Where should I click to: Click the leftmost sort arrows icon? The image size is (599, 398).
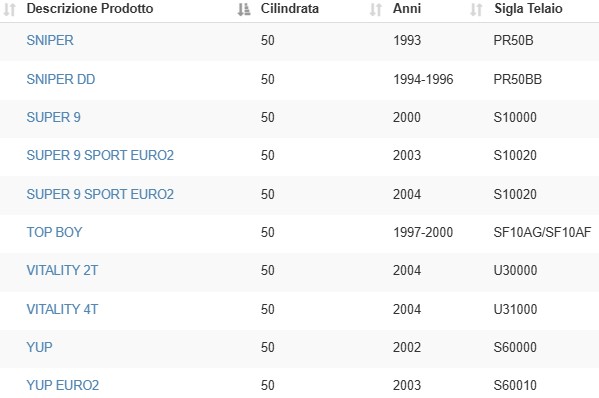pos(10,10)
